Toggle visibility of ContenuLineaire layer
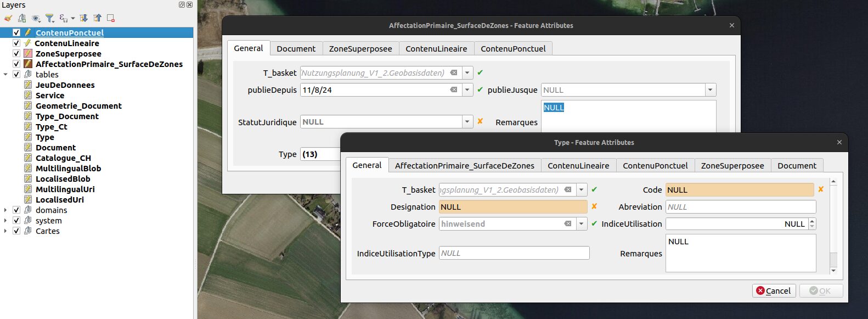This screenshot has height=319, width=868. (16, 43)
